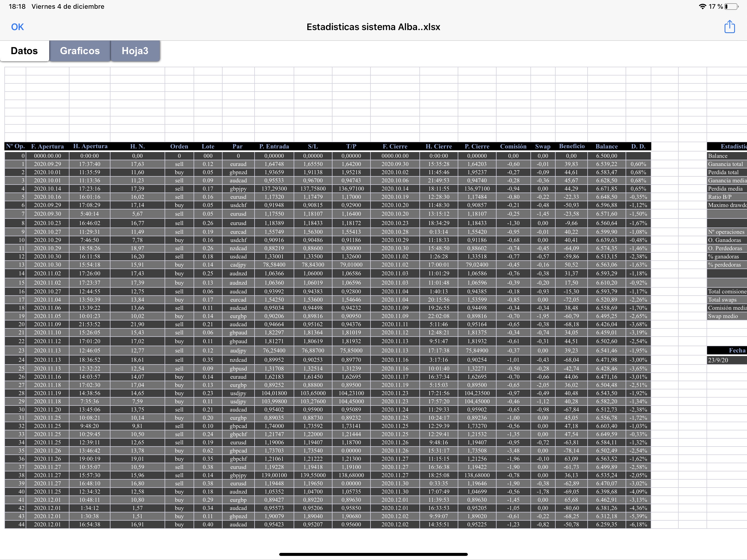The width and height of the screenshot is (747, 560).
Task: Select the F. Apertura column header
Action: coord(47,146)
